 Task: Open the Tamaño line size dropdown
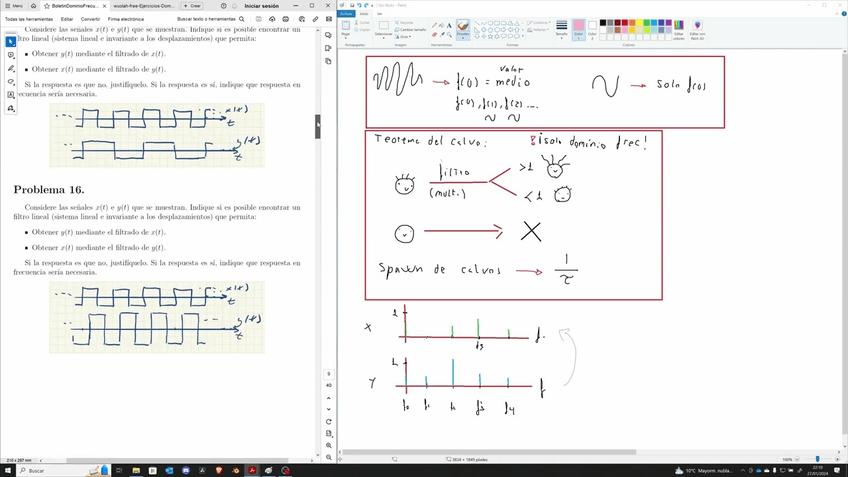pyautogui.click(x=561, y=33)
